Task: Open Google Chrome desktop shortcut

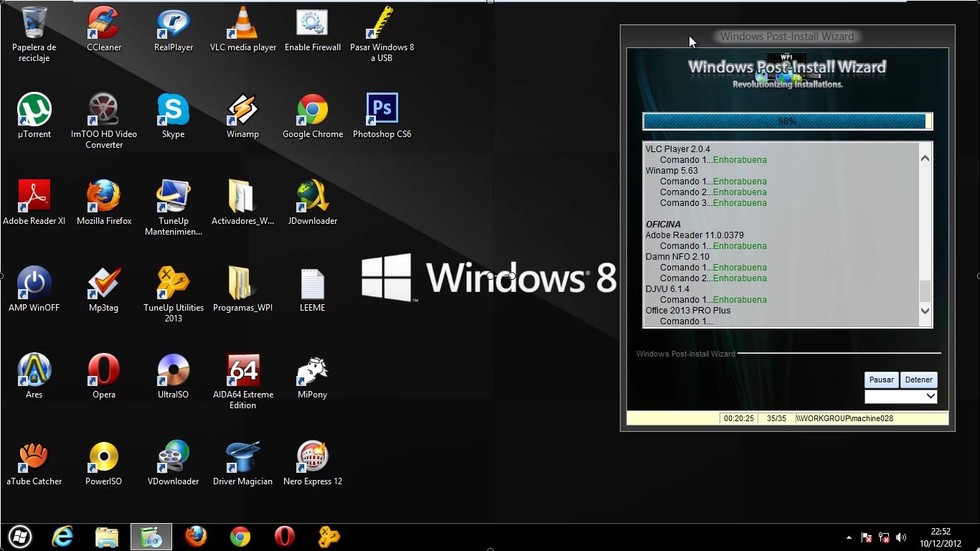Action: [x=313, y=116]
